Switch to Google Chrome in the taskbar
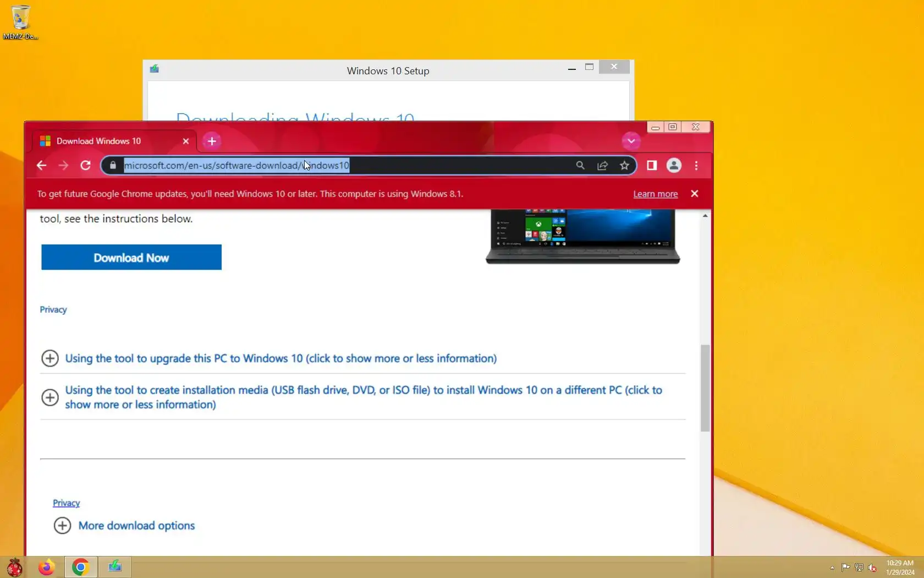Screen dimensions: 924x578 80,567
